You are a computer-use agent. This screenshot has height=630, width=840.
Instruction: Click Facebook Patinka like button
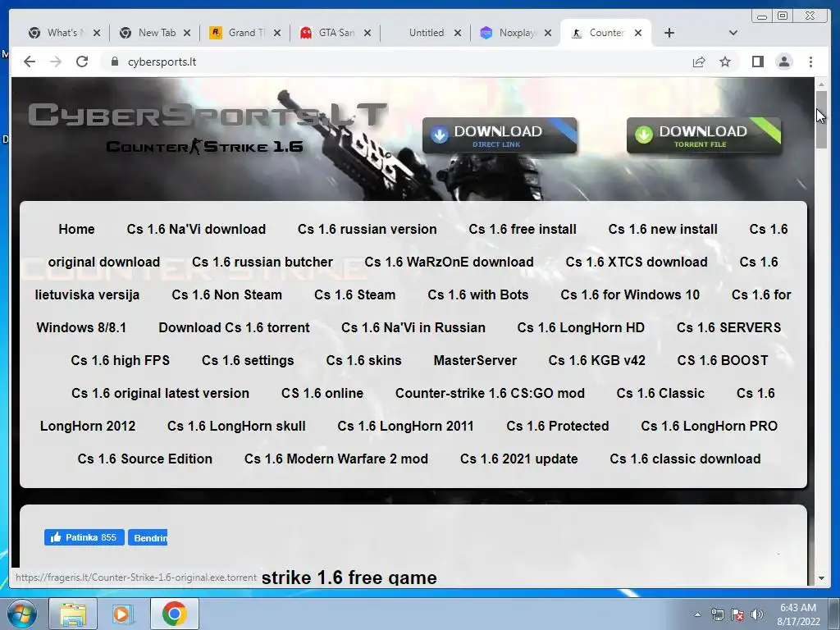(x=84, y=537)
